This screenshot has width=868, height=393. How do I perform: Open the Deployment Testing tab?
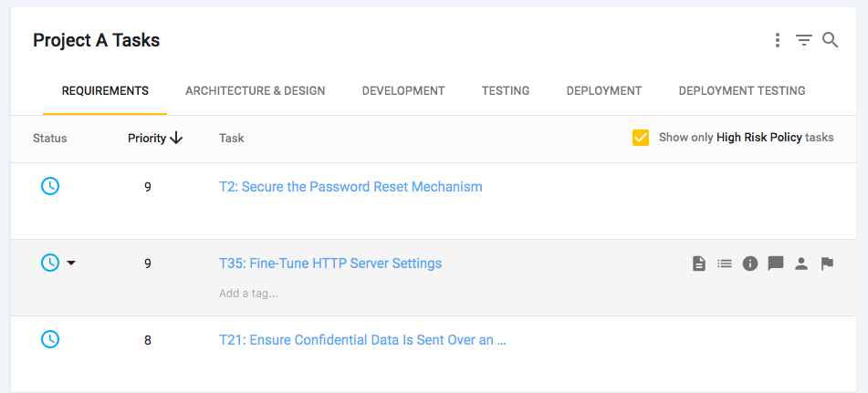[x=741, y=91]
